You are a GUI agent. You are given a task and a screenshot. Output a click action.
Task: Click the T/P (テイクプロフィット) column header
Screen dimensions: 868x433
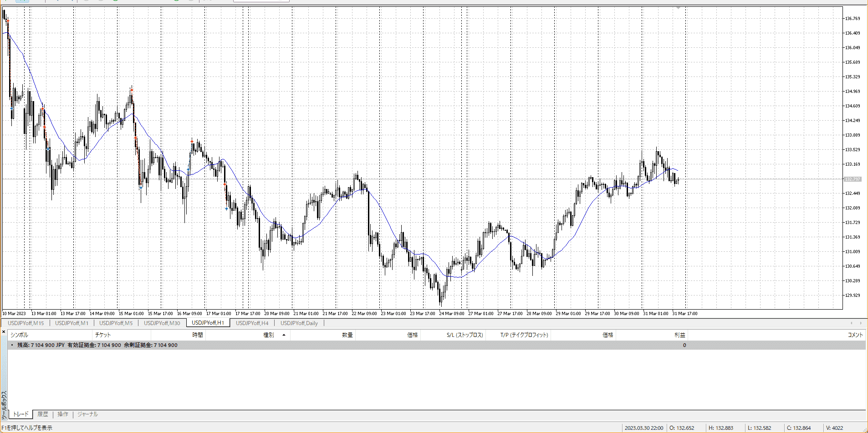524,335
